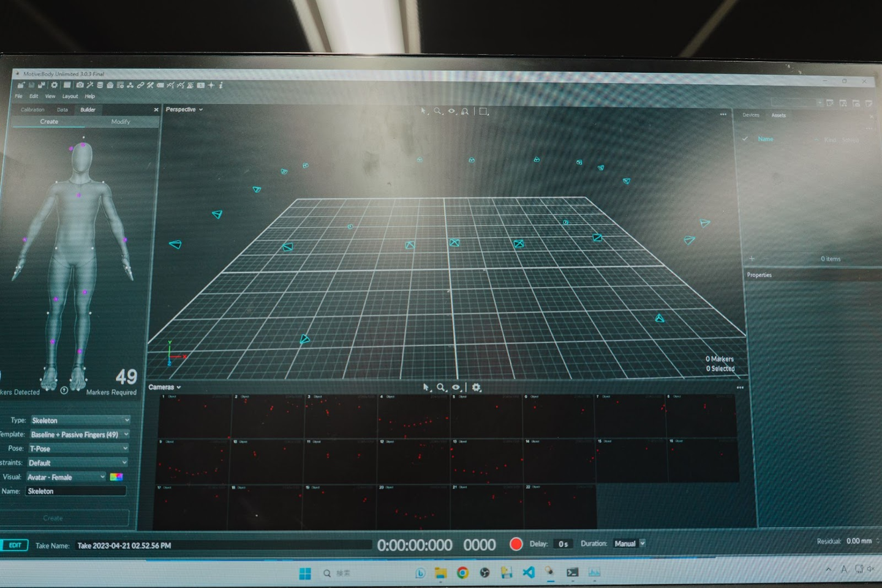Viewport: 882px width, 588px height.
Task: Open the Edit menu
Action: pyautogui.click(x=34, y=96)
